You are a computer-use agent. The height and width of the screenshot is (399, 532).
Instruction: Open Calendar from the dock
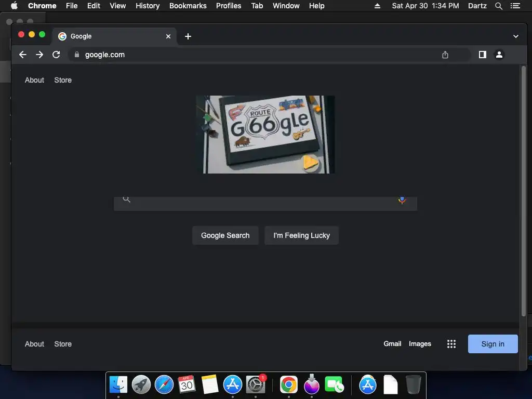(187, 384)
